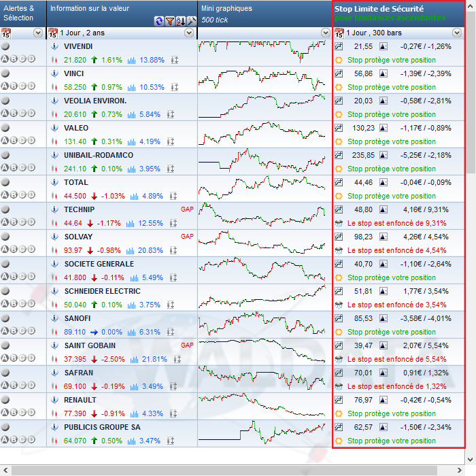Open the stop chart icon for VIVENDI 21,55
The height and width of the screenshot is (476, 476).
(339, 46)
